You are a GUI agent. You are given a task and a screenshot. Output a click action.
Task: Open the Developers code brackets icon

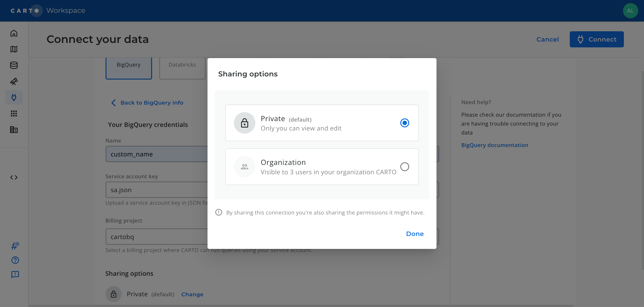14,177
